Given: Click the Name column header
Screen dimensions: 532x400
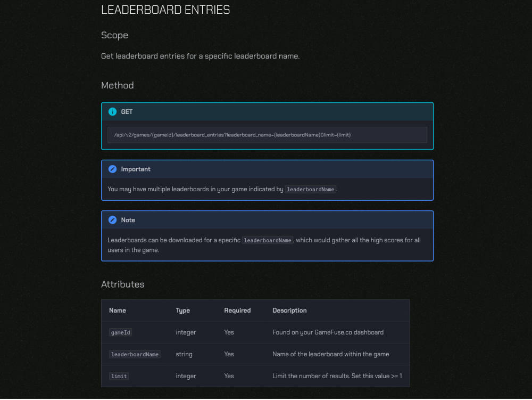Looking at the screenshot, I should point(118,311).
